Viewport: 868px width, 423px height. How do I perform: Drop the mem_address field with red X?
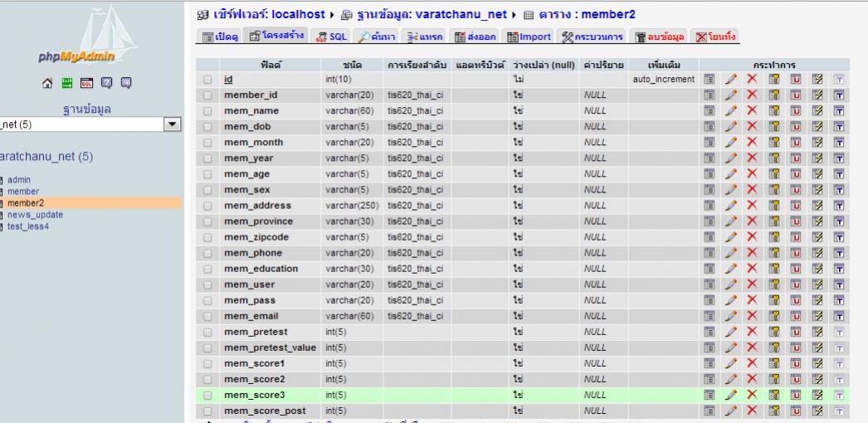tap(751, 205)
